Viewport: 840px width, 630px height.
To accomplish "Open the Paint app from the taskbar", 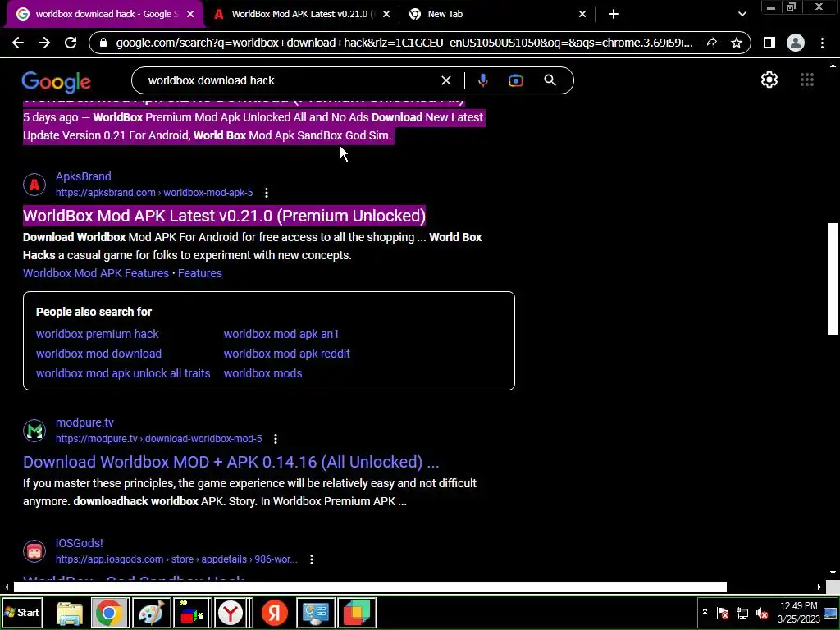I will 151,613.
